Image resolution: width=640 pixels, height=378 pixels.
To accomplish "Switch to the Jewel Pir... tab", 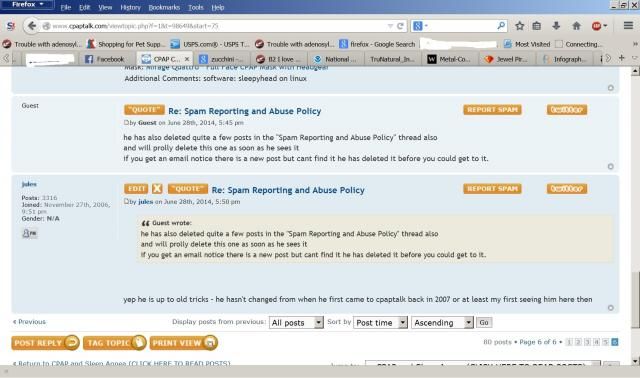I will [506, 59].
